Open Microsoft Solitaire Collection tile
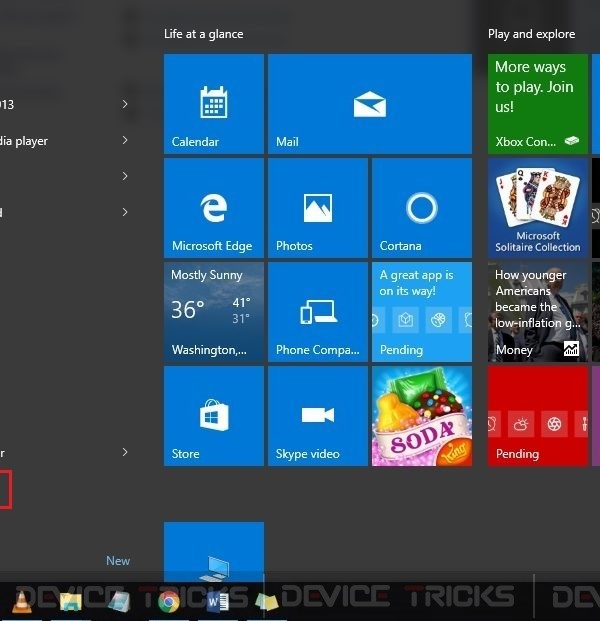 click(538, 208)
